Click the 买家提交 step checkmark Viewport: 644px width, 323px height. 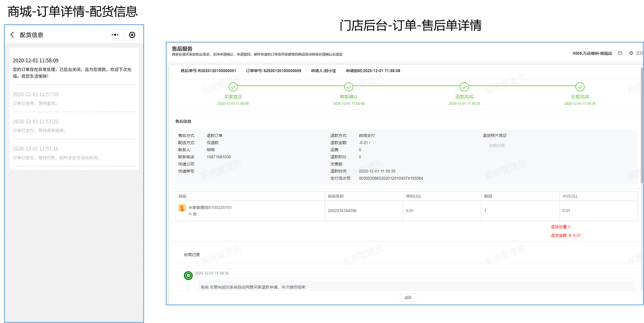(233, 87)
